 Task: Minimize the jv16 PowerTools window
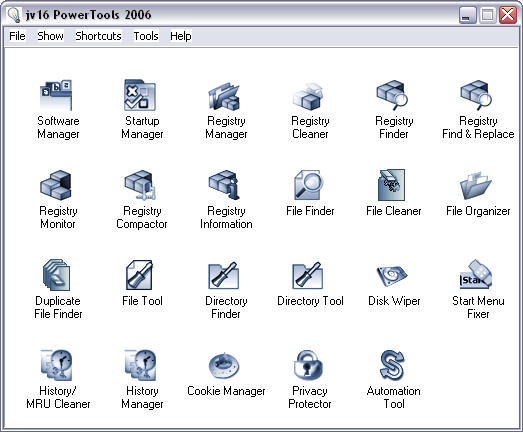[x=467, y=15]
